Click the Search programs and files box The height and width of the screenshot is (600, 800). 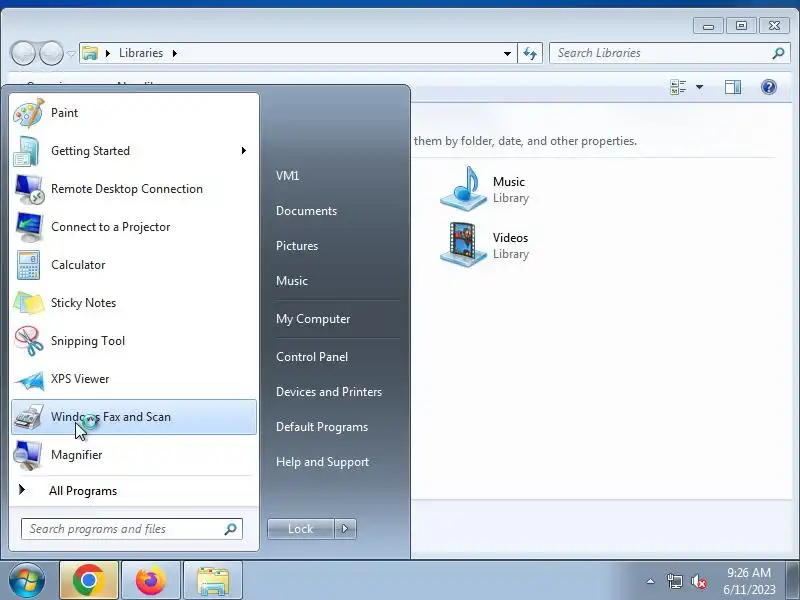[132, 529]
